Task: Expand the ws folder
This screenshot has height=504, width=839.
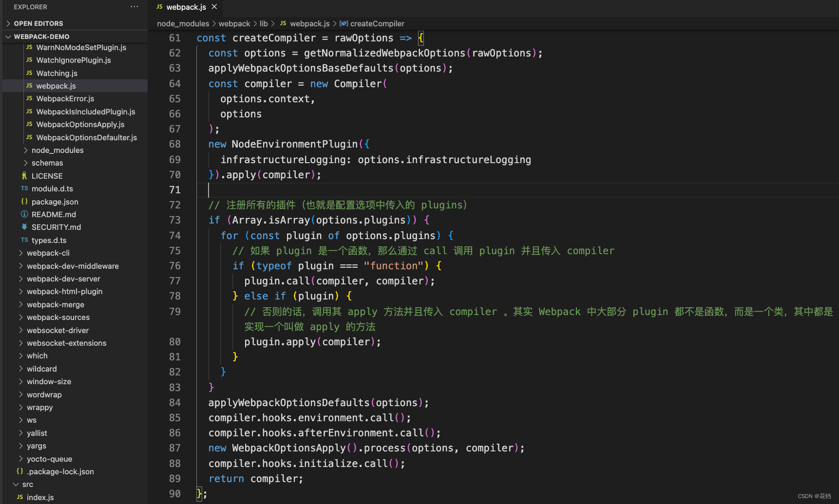Action: 32,420
